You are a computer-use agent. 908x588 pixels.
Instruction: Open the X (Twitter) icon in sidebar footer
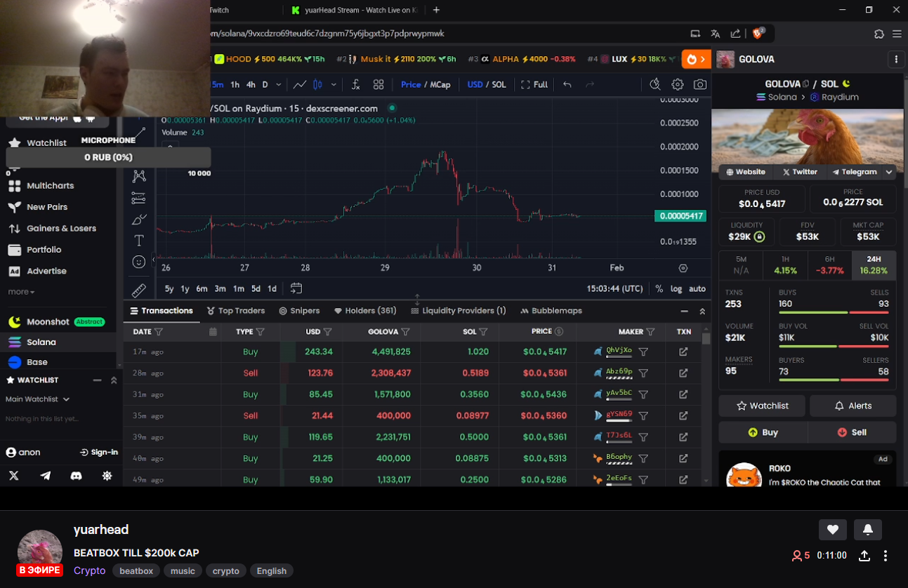point(13,476)
